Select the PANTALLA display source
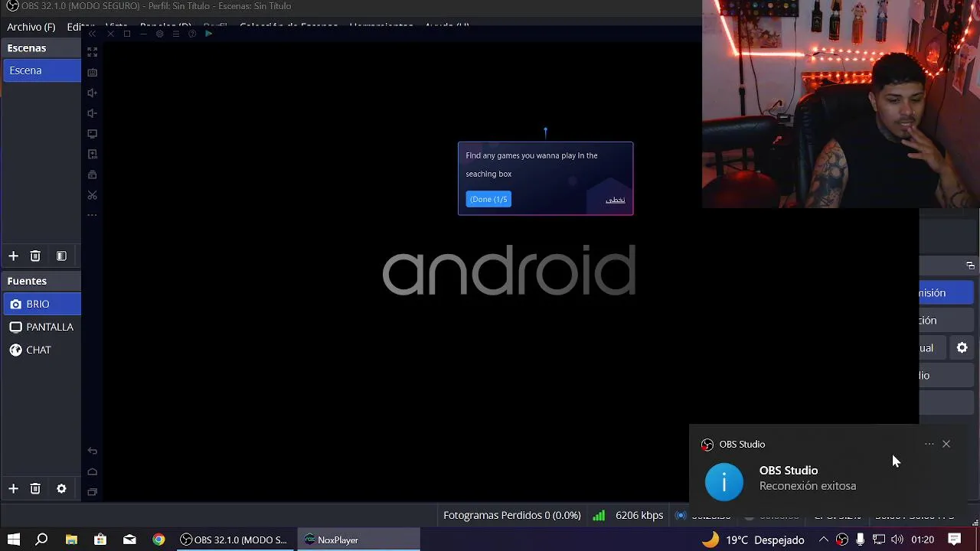This screenshot has height=551, width=980. (x=41, y=327)
